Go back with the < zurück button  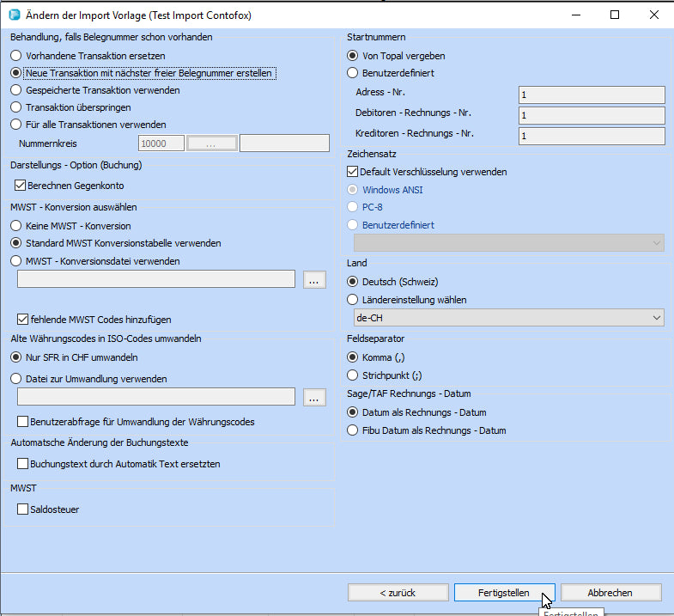coord(398,593)
